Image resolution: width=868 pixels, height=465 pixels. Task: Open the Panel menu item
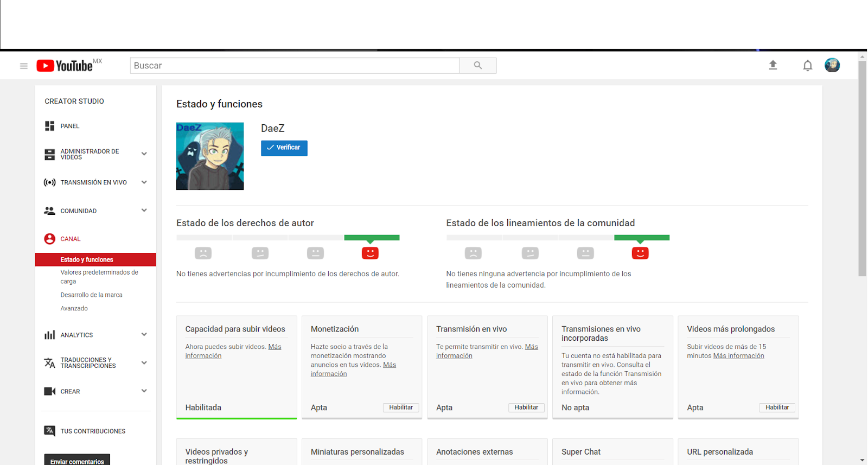point(70,126)
